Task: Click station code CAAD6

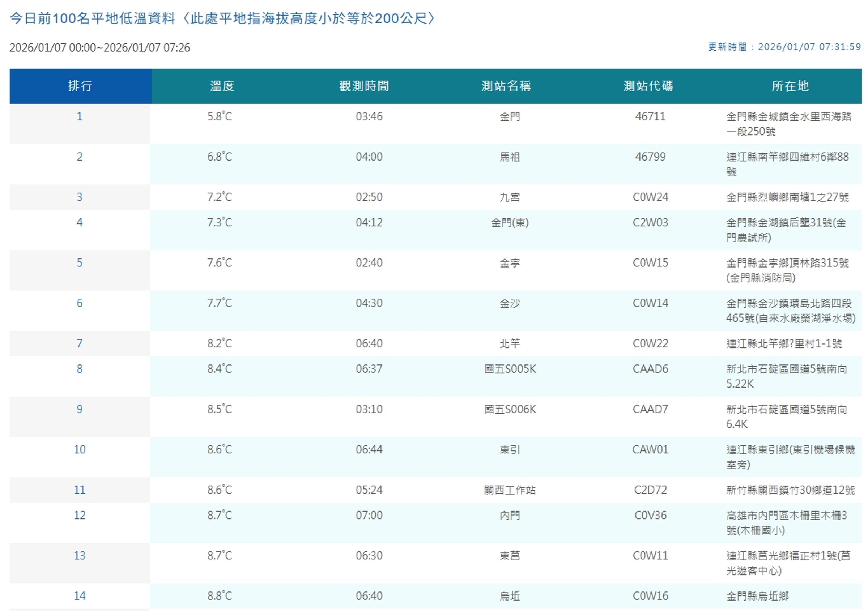Action: (650, 369)
